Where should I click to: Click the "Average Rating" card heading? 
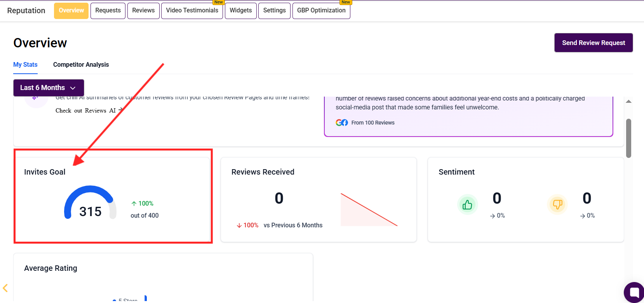tap(50, 268)
